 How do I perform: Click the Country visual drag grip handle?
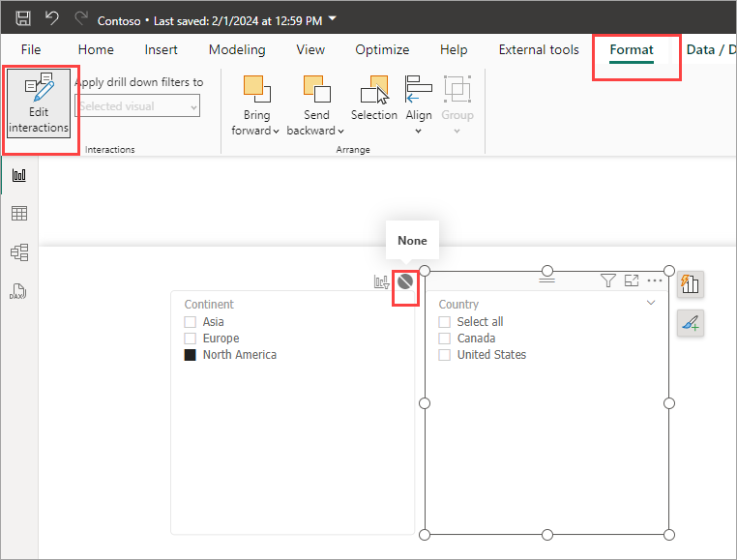547,280
